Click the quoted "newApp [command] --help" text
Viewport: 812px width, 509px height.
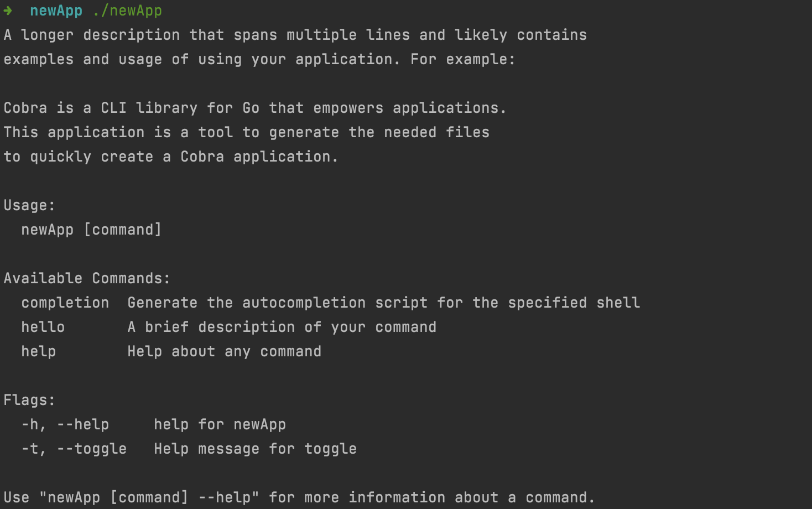coord(149,497)
